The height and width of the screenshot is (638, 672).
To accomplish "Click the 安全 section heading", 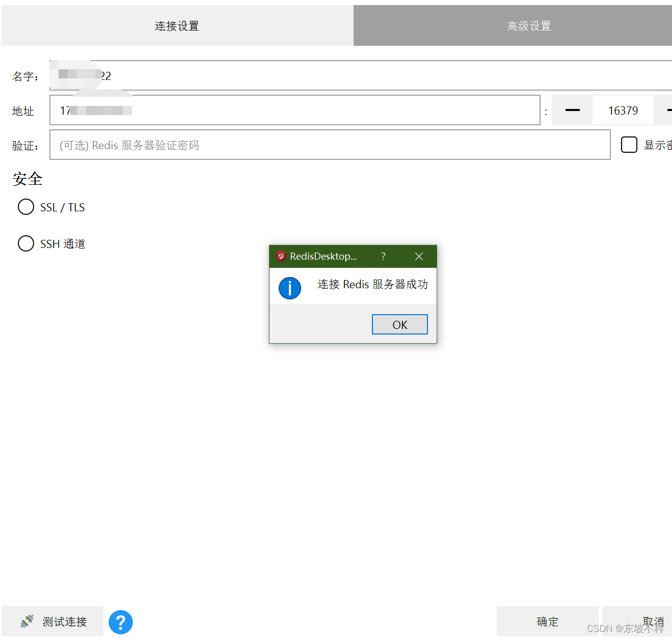I will (28, 179).
